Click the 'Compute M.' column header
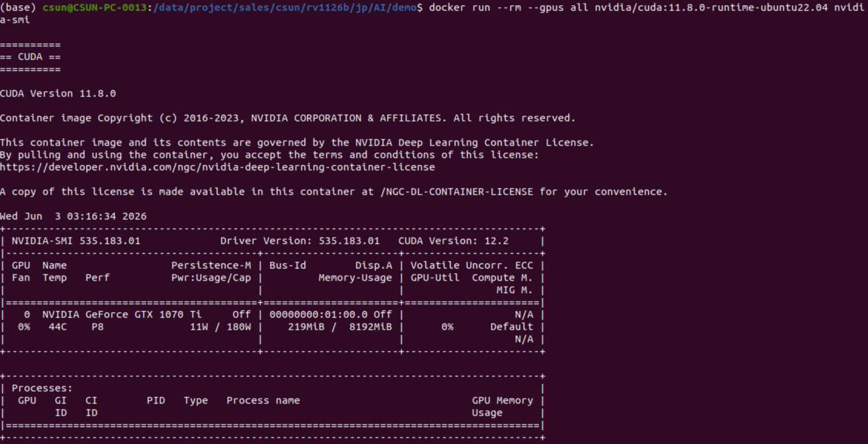This screenshot has width=868, height=444. [x=502, y=278]
